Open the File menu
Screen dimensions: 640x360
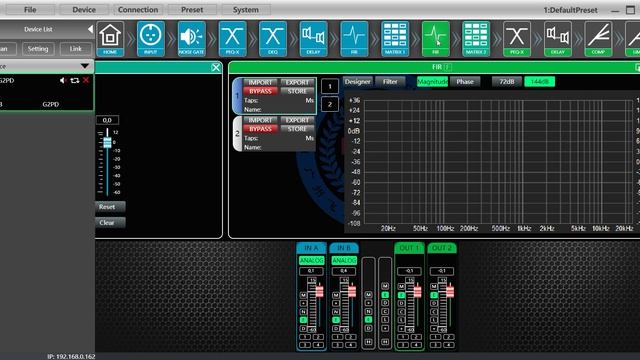pyautogui.click(x=30, y=9)
